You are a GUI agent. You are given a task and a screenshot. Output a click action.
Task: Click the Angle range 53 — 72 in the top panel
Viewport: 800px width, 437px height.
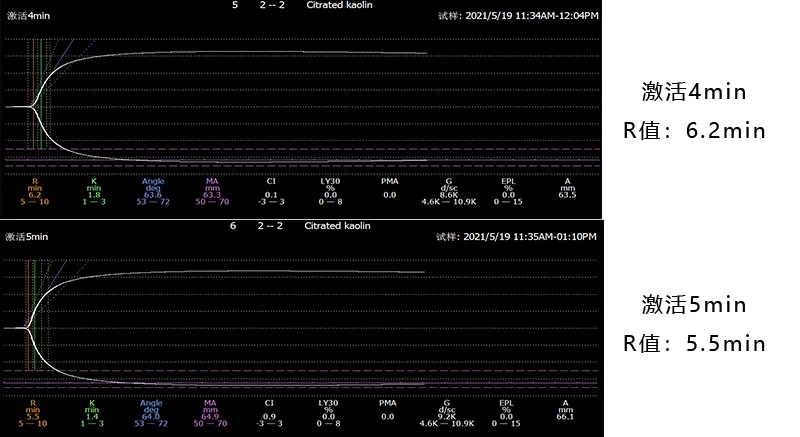pyautogui.click(x=153, y=202)
